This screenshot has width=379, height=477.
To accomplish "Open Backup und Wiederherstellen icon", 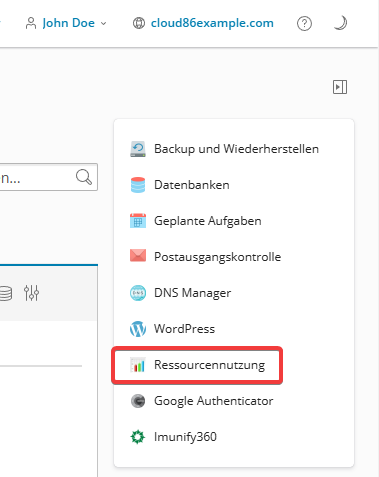I will pyautogui.click(x=138, y=149).
